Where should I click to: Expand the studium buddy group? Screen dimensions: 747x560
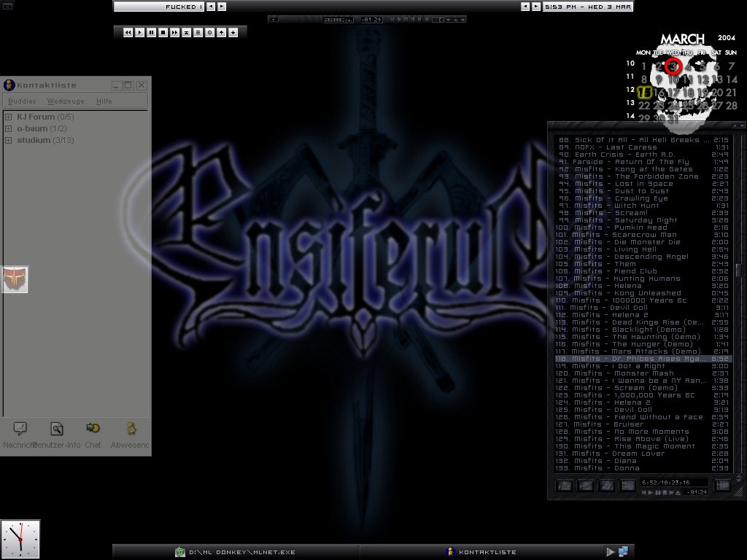(x=8, y=141)
